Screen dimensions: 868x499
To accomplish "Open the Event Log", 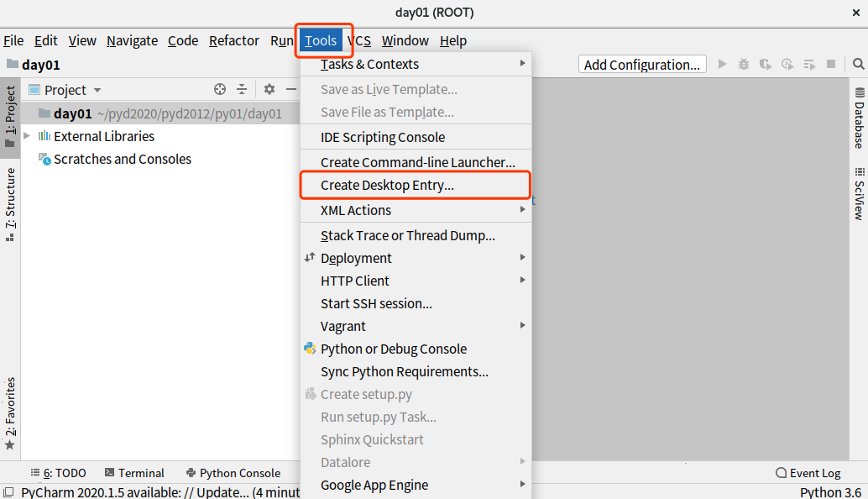I will [x=808, y=473].
